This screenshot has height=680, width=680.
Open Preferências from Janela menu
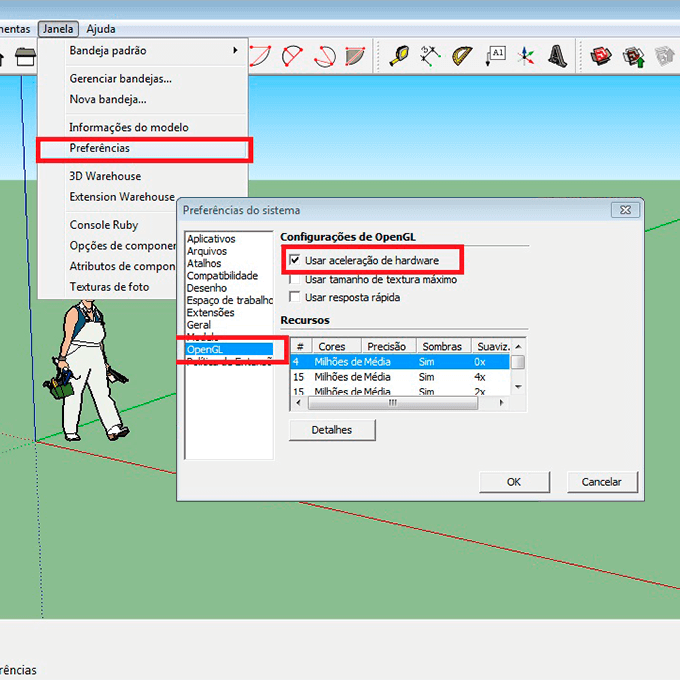(143, 148)
